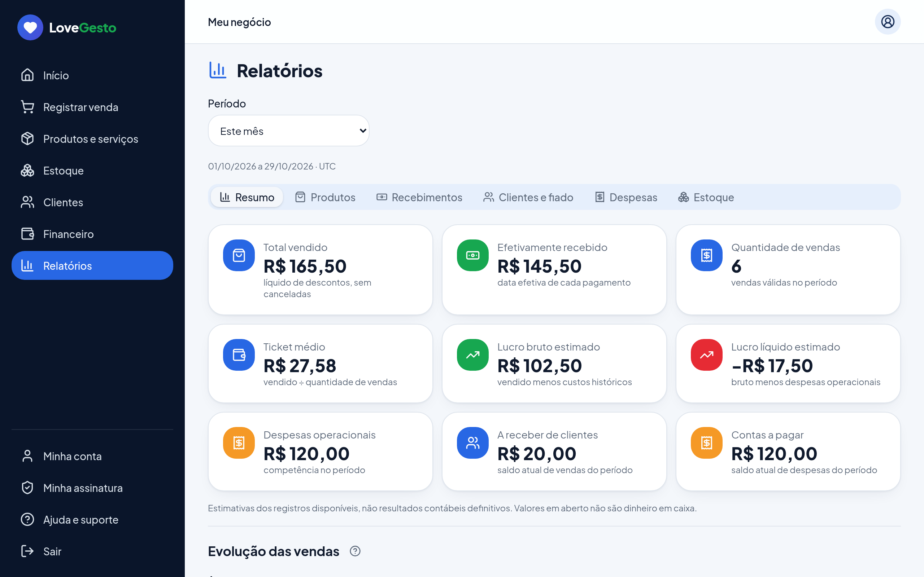924x577 pixels.
Task: Click the Registrar venda cart icon
Action: coord(27,107)
